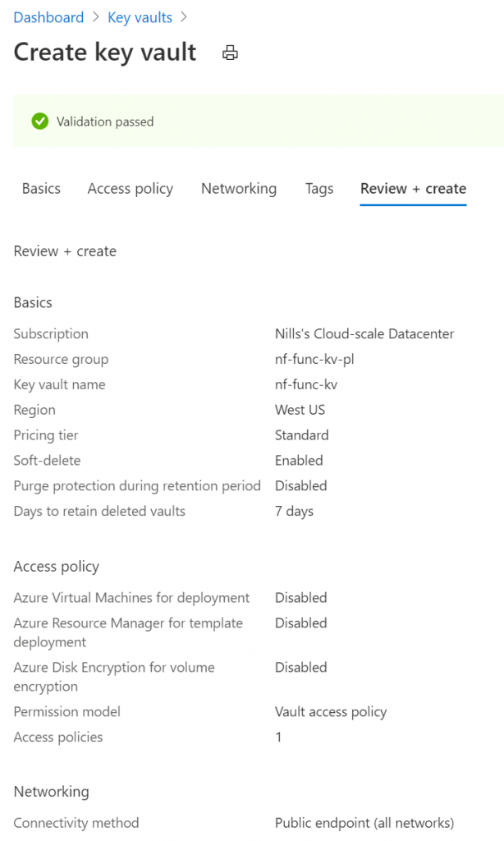This screenshot has width=504, height=841.
Task: Click the West US region value
Action: click(x=300, y=410)
